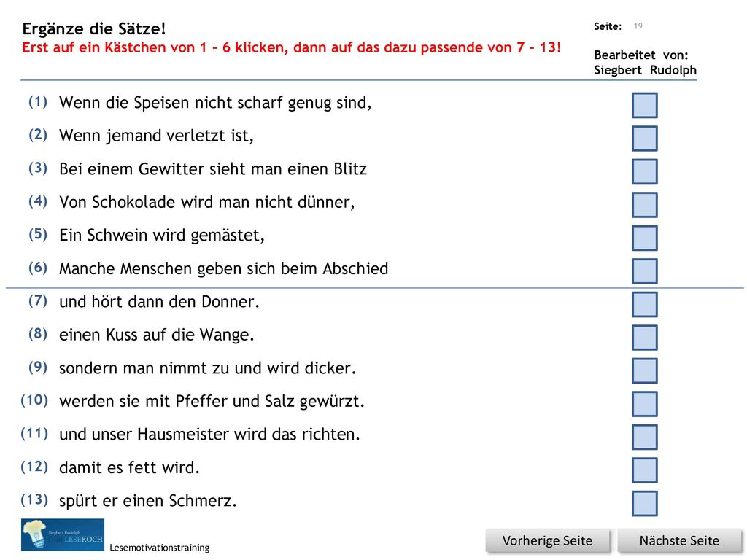This screenshot has height=560, width=747.
Task: Click the sentence text 'Wenn die Speisen nicht scharf genug sind'
Action: coord(215,103)
